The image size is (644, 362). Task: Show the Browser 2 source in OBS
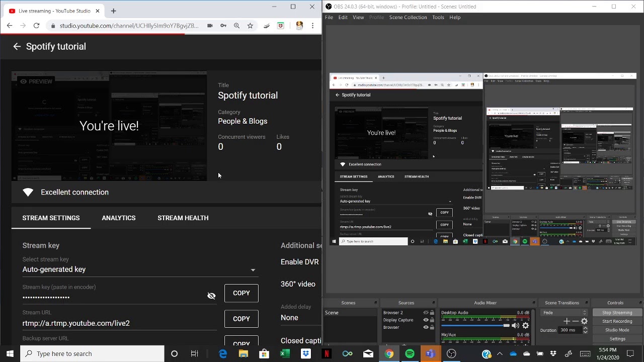(426, 313)
